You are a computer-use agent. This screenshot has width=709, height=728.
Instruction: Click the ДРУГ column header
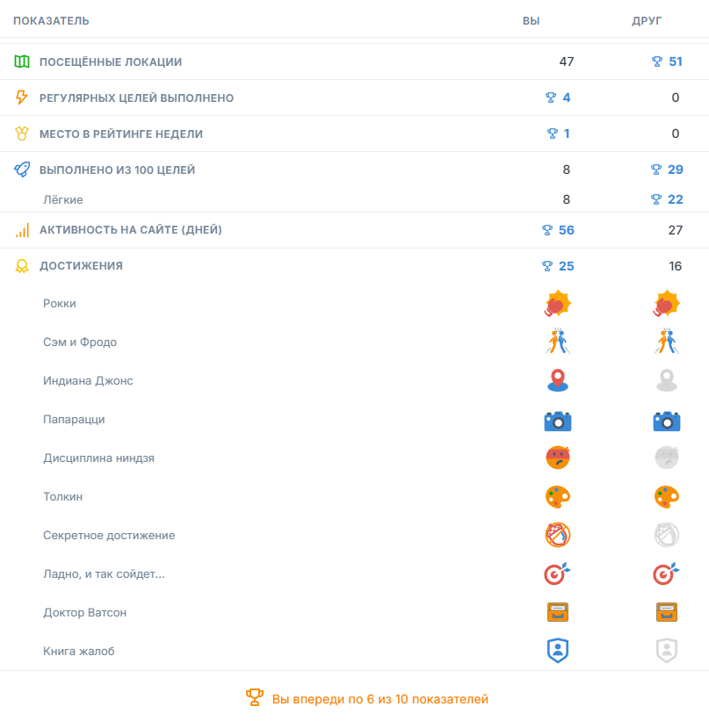click(x=647, y=21)
